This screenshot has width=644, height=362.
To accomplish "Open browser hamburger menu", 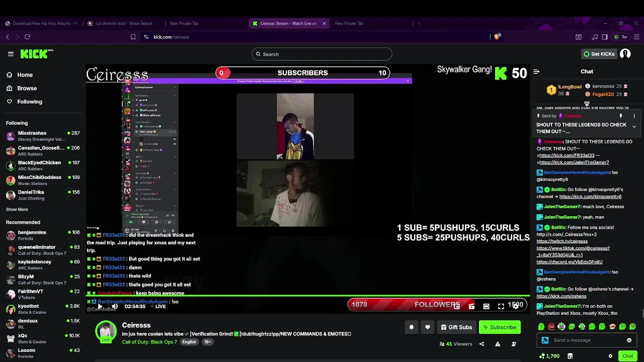I will tap(636, 37).
